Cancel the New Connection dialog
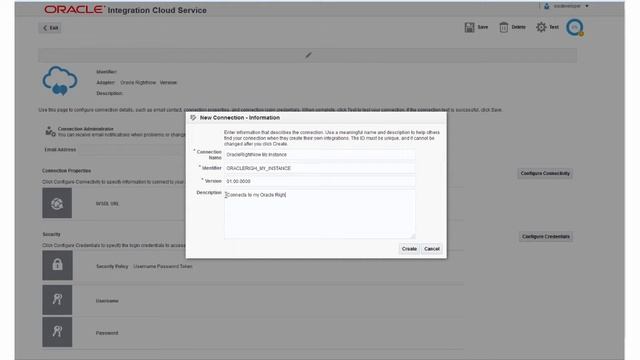This screenshot has height=360, width=640. (x=431, y=249)
